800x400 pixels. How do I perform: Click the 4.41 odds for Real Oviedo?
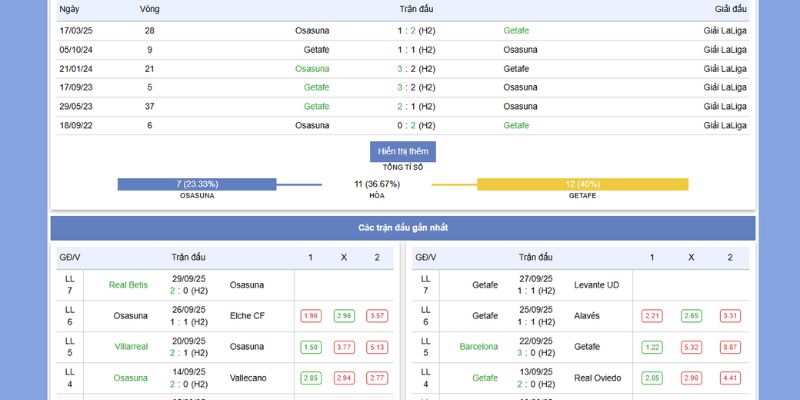click(730, 378)
